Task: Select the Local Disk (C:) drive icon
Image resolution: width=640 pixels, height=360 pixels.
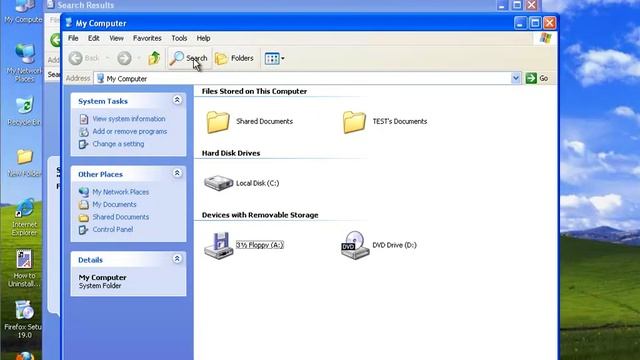Action: [x=218, y=183]
